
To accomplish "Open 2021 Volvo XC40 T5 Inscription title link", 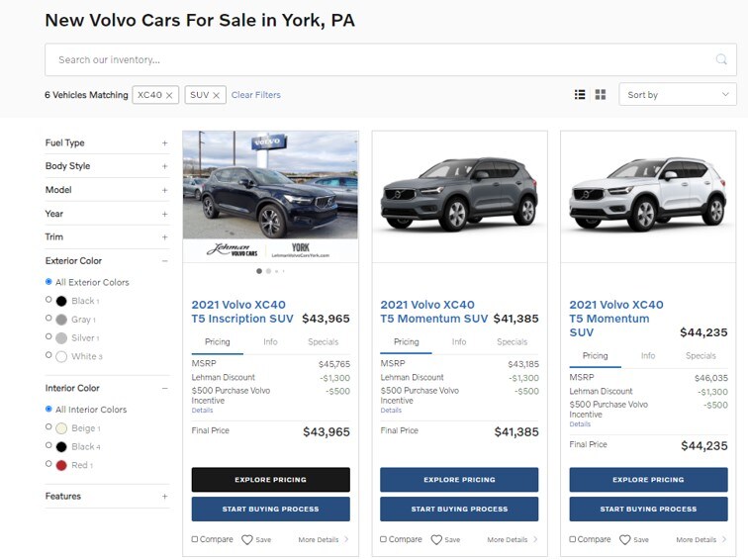I will pyautogui.click(x=242, y=312).
